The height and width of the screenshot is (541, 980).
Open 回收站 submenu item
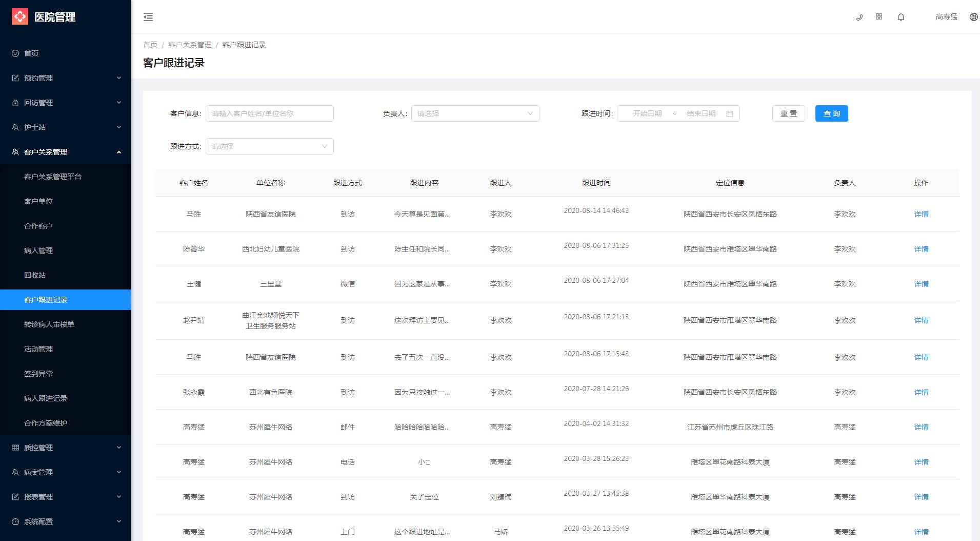[x=65, y=275]
